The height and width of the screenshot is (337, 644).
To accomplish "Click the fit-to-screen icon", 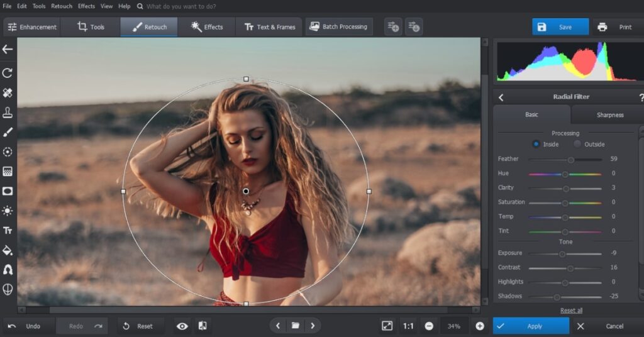I will (387, 326).
